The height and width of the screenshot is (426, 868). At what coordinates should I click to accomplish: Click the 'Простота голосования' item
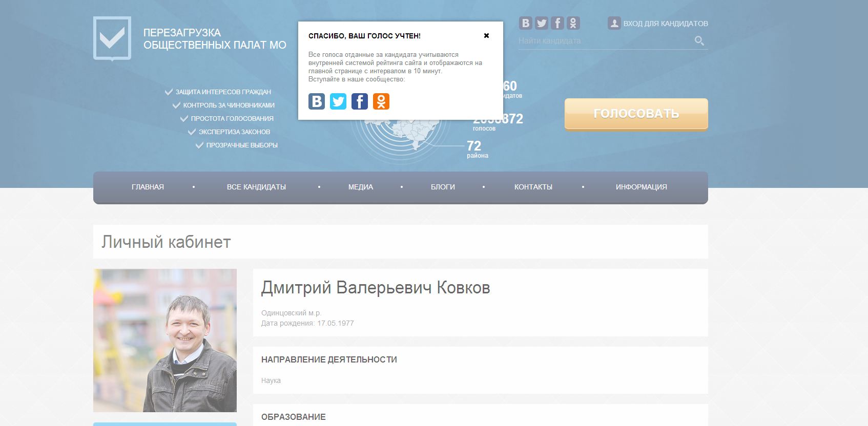coord(232,119)
